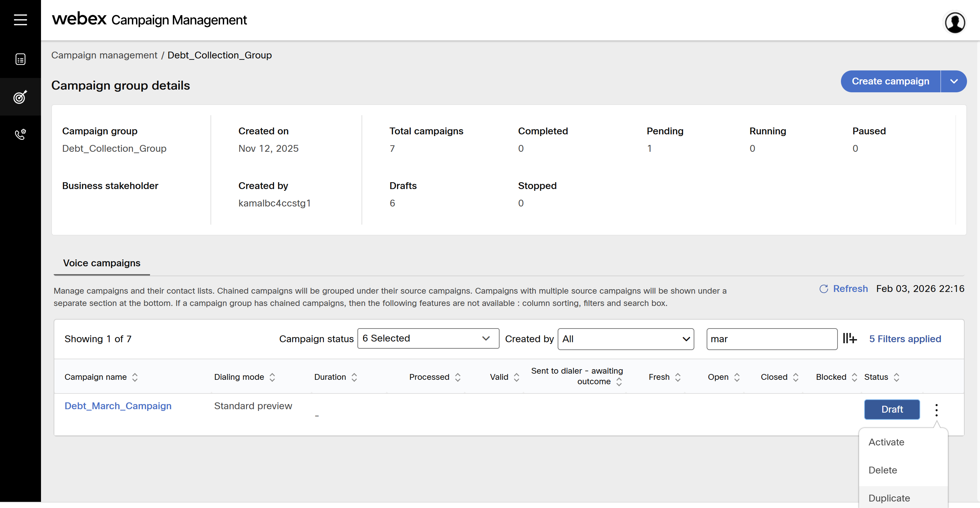
Task: Choose Activate from the context menu
Action: [886, 442]
